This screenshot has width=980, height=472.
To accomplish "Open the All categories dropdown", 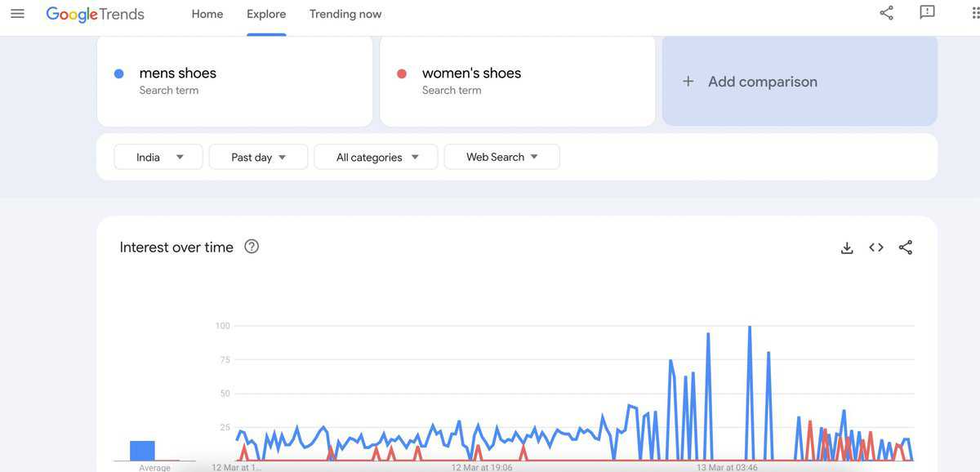I will pos(376,157).
